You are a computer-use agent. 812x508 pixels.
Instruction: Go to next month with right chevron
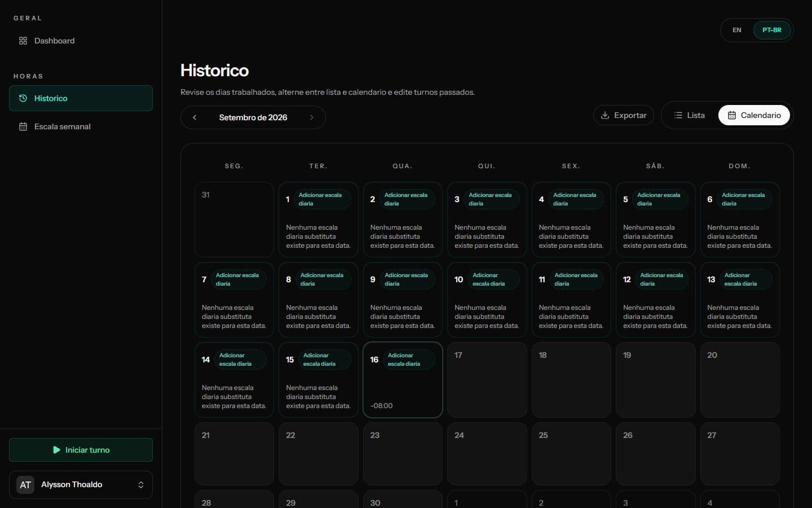[x=311, y=117]
